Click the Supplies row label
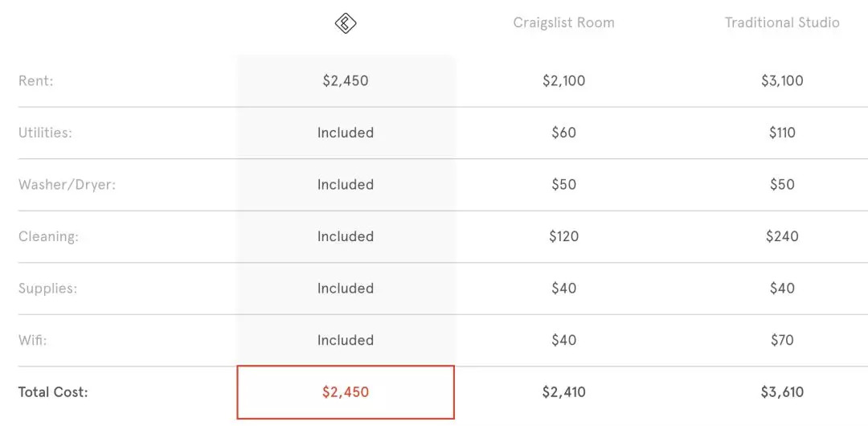 click(47, 289)
